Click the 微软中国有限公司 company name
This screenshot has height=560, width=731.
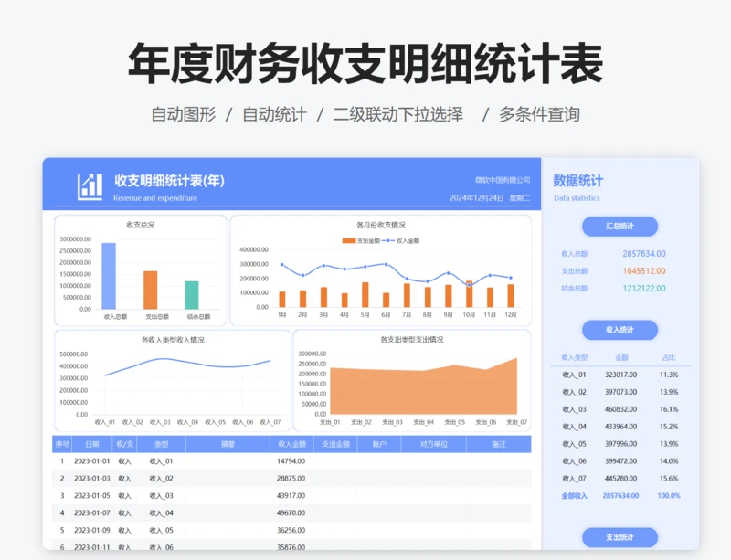(x=502, y=180)
